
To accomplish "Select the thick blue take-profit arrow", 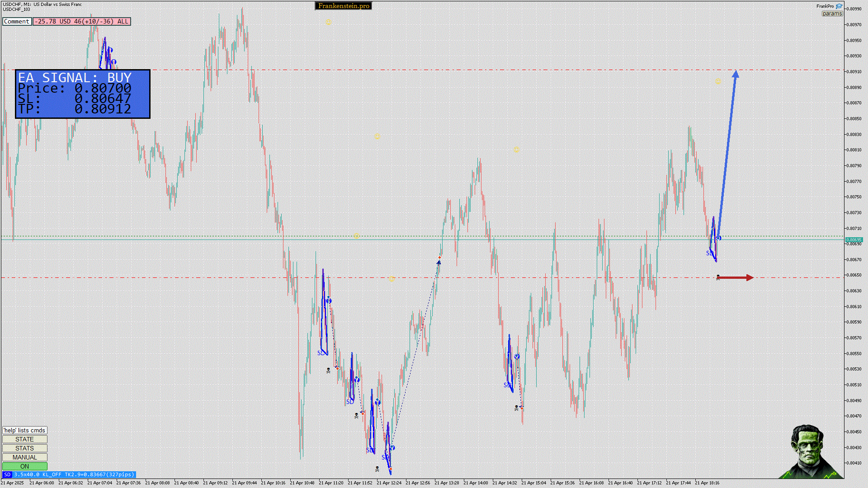I will 727,154.
